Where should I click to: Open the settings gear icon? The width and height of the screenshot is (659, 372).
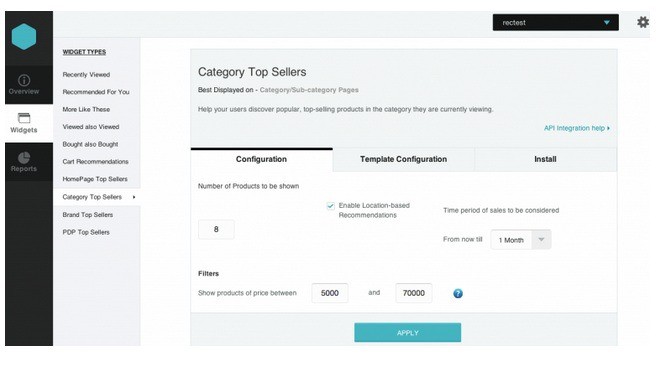tap(643, 22)
